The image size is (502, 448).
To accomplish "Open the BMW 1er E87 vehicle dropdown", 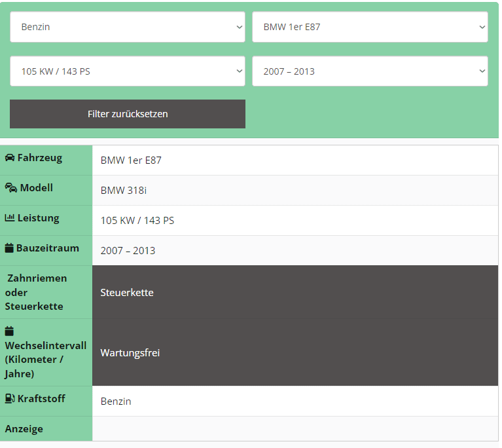I will tap(370, 27).
